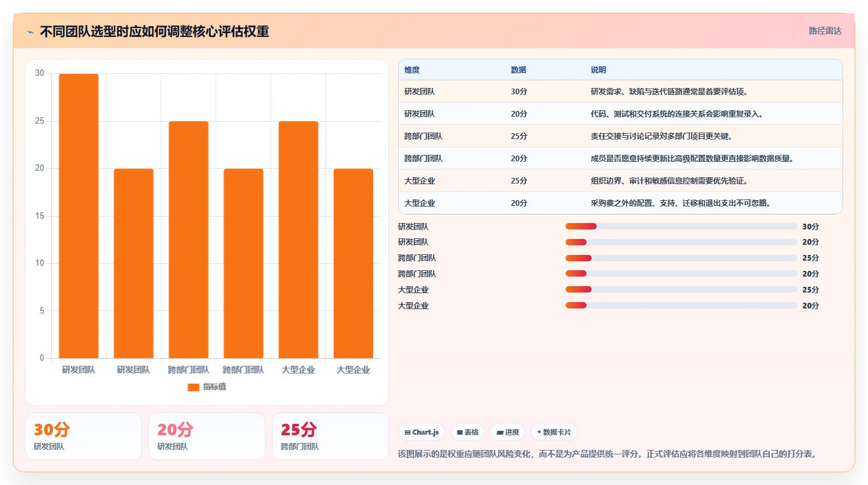This screenshot has width=868, height=485.
Task: Click the 表格 chip icon
Action: [460, 432]
